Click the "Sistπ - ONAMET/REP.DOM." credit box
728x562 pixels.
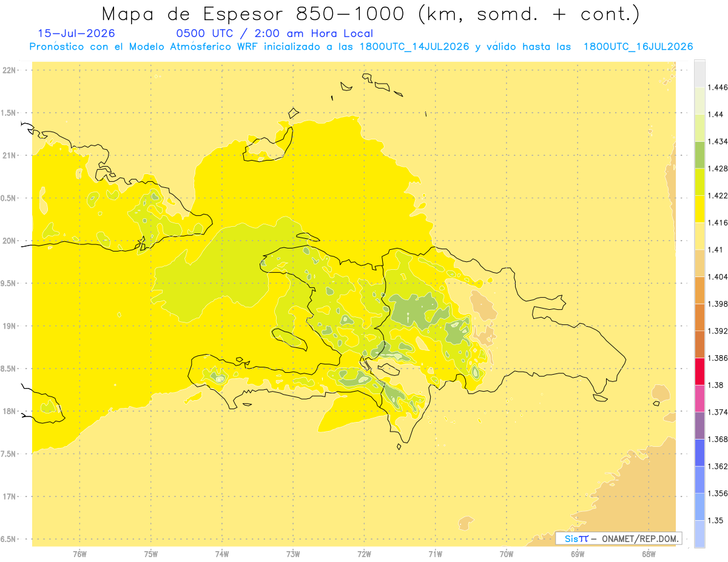pyautogui.click(x=619, y=538)
